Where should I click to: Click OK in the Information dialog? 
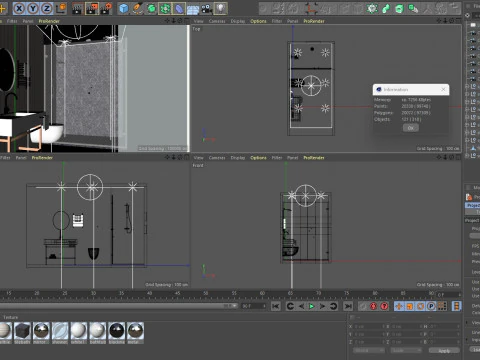411,128
